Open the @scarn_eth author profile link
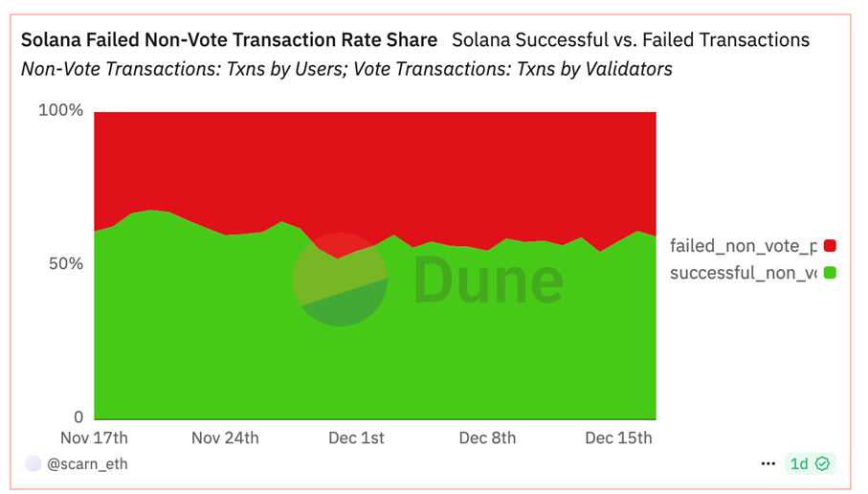Screen dimensions: 868x494 [87, 463]
